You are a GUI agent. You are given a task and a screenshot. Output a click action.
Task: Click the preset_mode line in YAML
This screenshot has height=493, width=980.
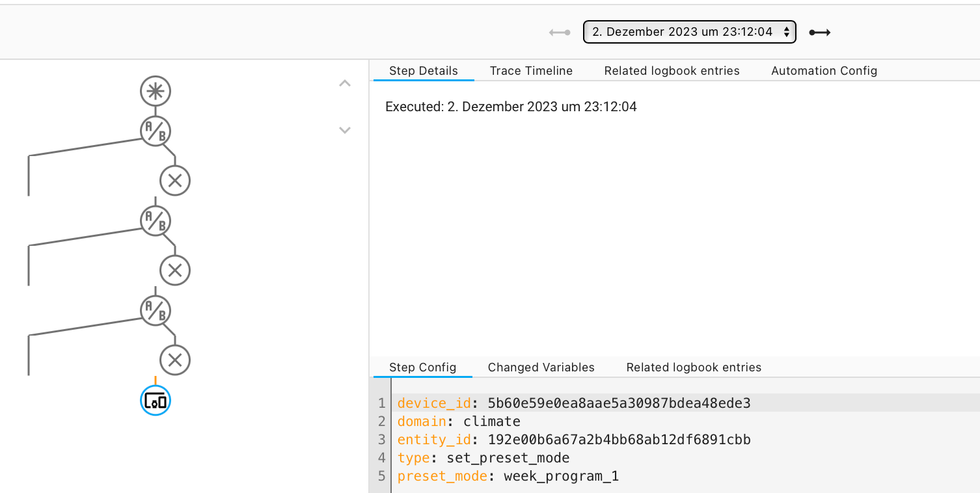[x=508, y=476]
